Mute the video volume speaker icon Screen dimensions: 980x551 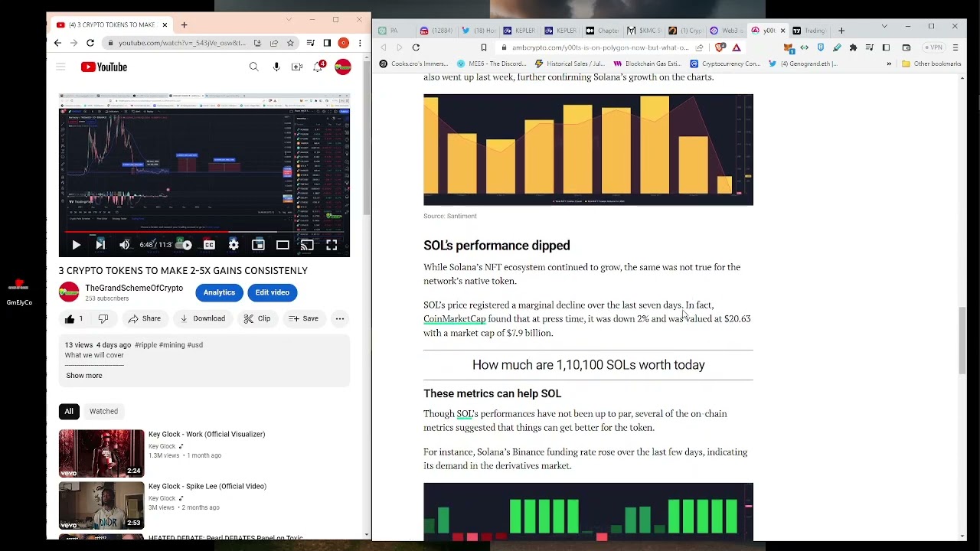click(125, 245)
